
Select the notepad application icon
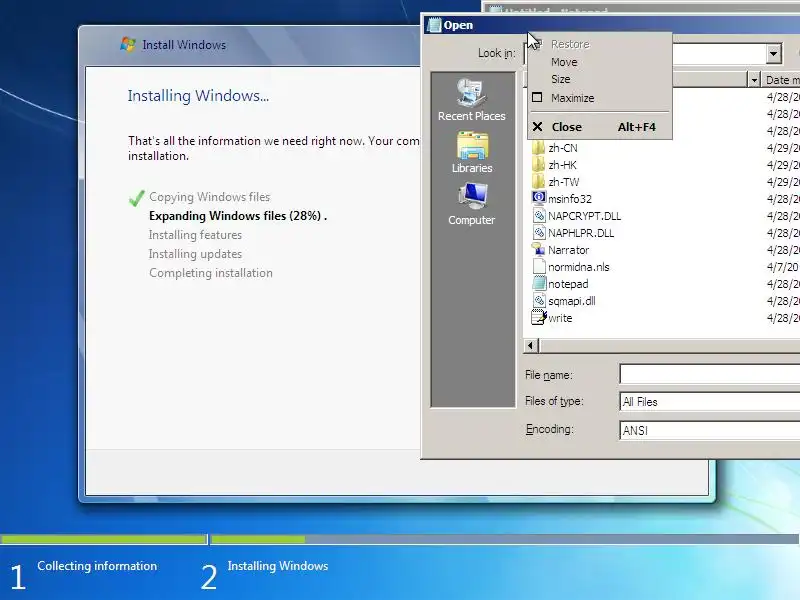pos(539,284)
